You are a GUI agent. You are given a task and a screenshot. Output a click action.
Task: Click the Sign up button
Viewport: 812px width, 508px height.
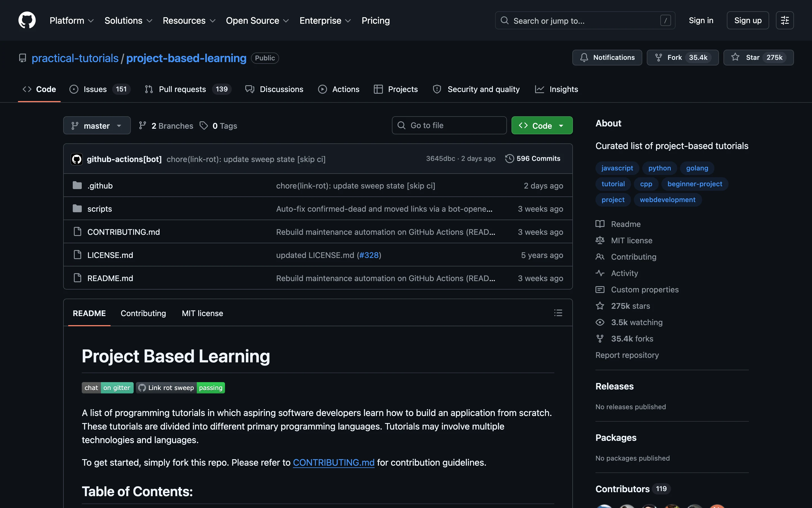[748, 21]
